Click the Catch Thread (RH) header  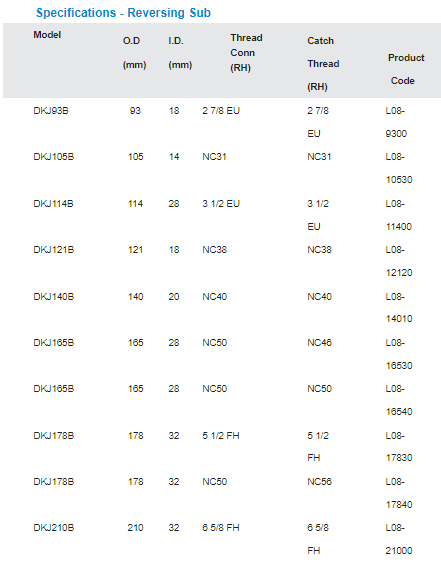click(323, 64)
